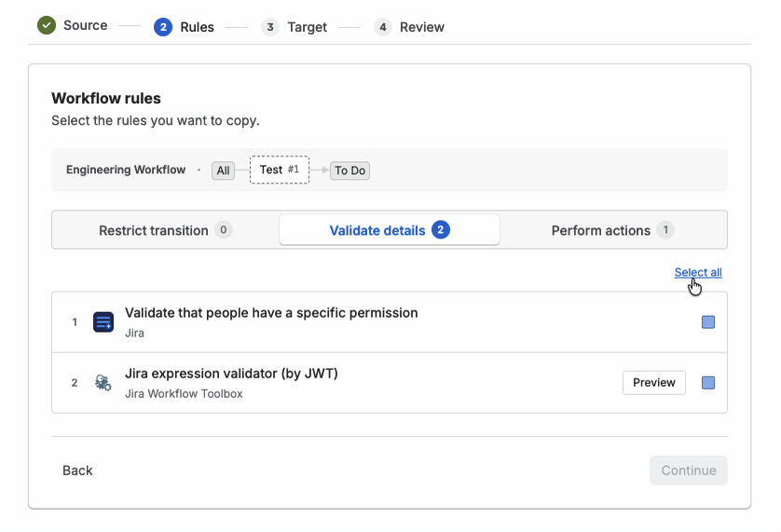Click the Source step label
Viewport: 781px width, 532px height.
click(x=85, y=25)
